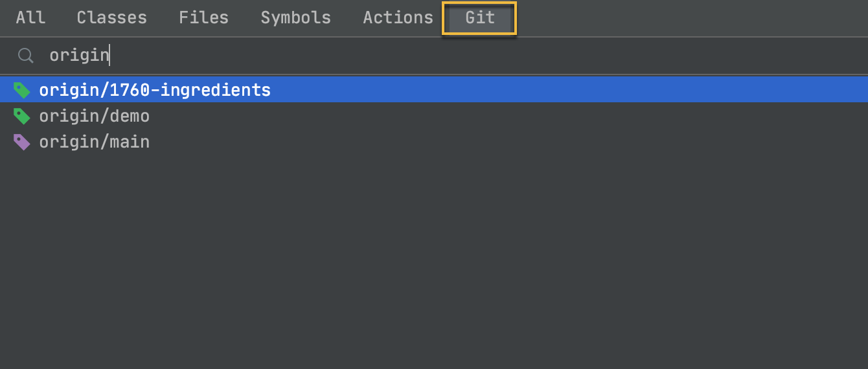Click the magnifying glass search icon

click(x=25, y=56)
